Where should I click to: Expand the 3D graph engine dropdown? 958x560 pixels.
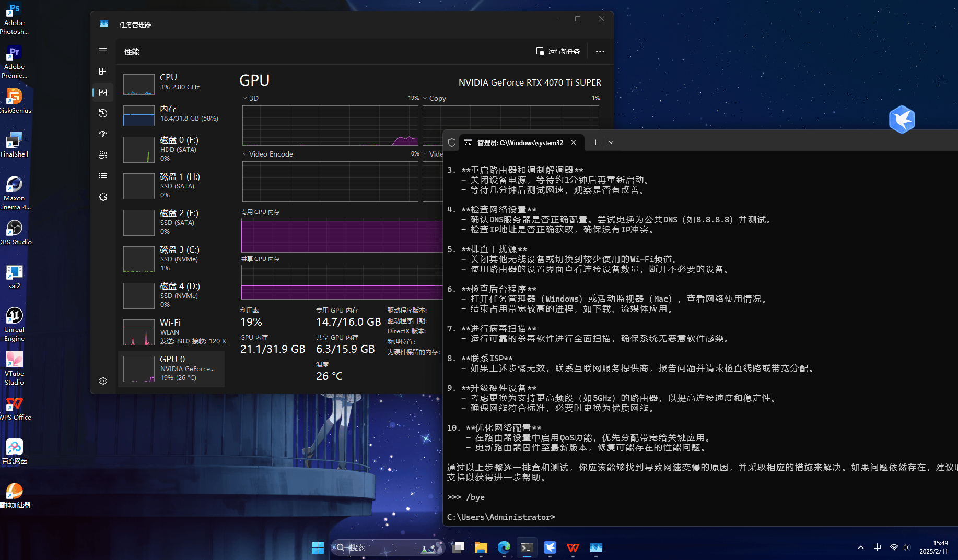(244, 98)
